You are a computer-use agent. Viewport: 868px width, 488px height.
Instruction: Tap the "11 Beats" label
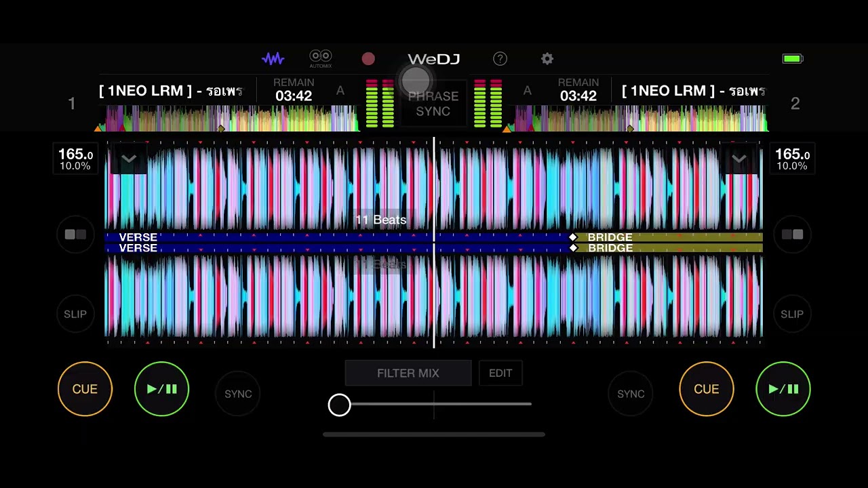pos(380,220)
